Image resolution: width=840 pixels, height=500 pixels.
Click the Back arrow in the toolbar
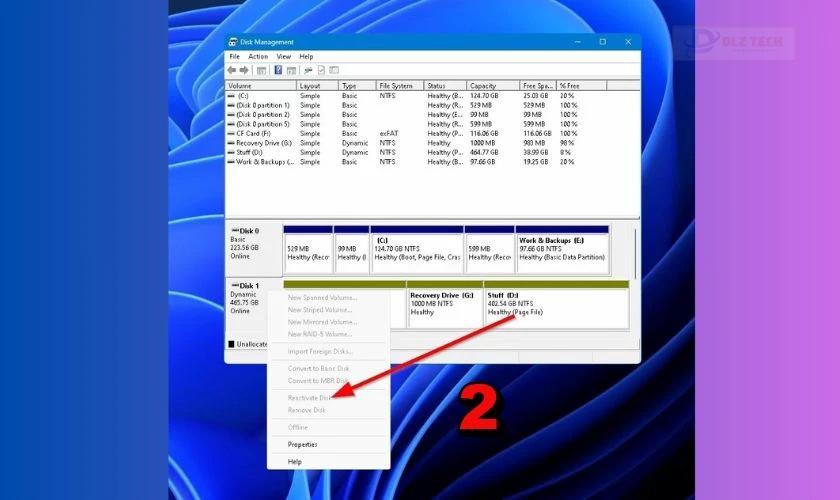click(231, 70)
